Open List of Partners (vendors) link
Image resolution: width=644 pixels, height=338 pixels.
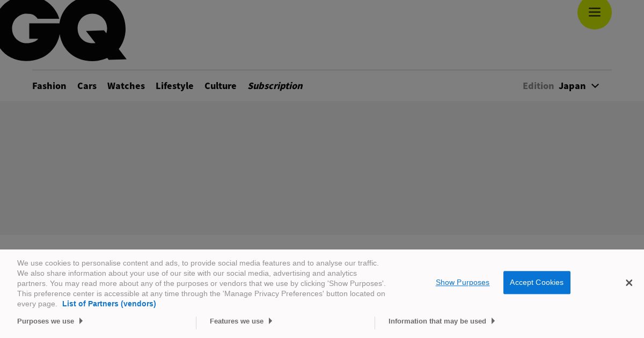click(109, 304)
